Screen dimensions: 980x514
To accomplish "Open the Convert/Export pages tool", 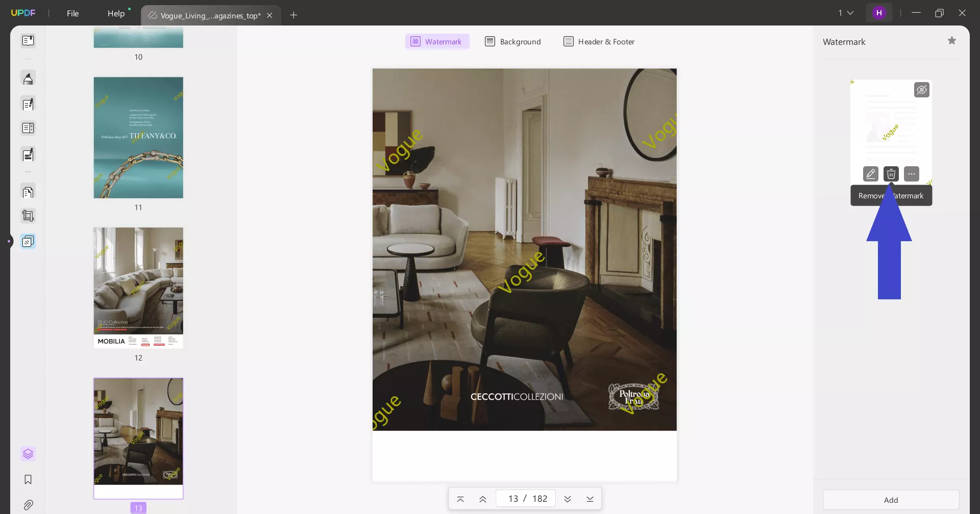I will tap(28, 192).
